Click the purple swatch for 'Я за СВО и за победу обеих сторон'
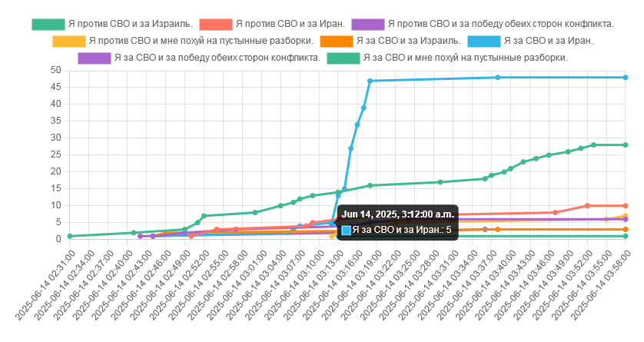The image size is (644, 342). 95,58
